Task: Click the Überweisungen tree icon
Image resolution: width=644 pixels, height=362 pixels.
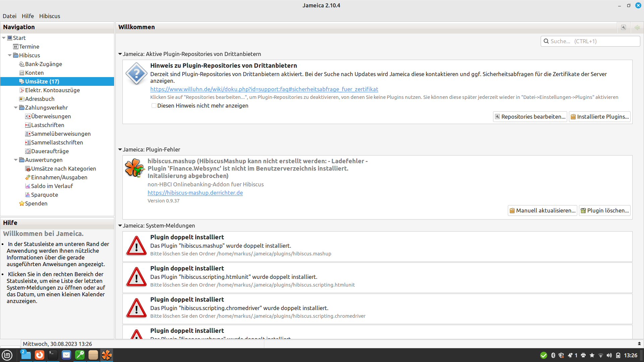Action: tap(28, 116)
